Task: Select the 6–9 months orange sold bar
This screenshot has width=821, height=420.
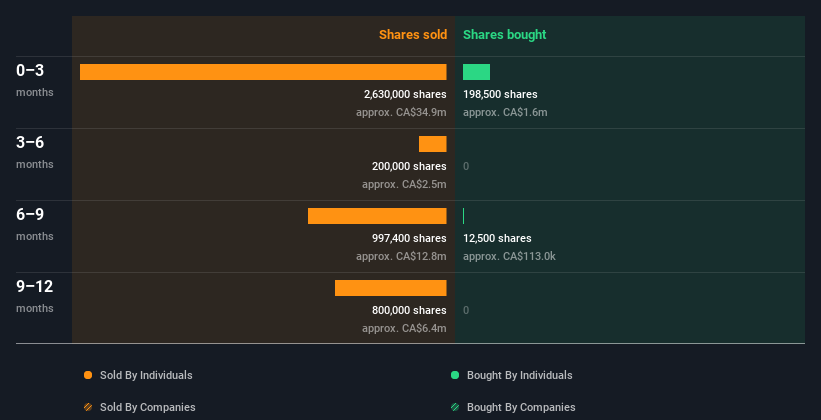Action: [x=377, y=216]
